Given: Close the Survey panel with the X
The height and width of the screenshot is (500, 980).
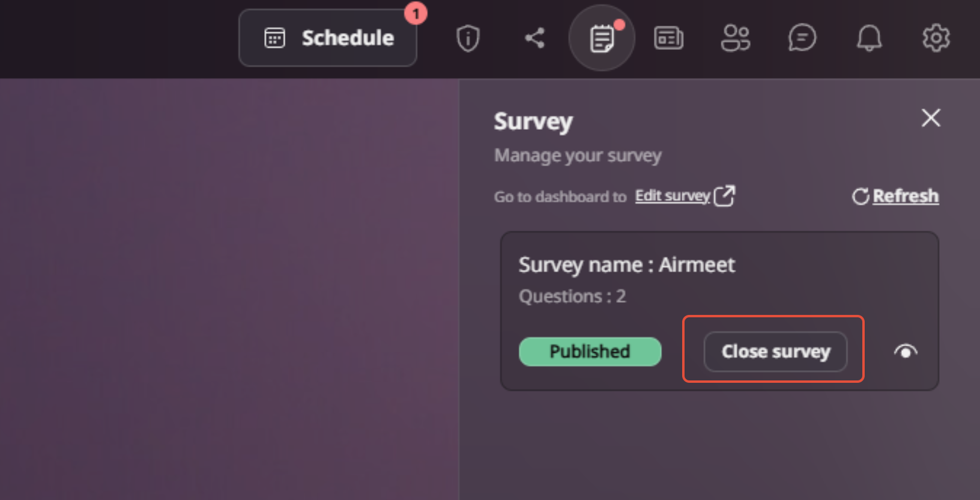Looking at the screenshot, I should (x=931, y=118).
